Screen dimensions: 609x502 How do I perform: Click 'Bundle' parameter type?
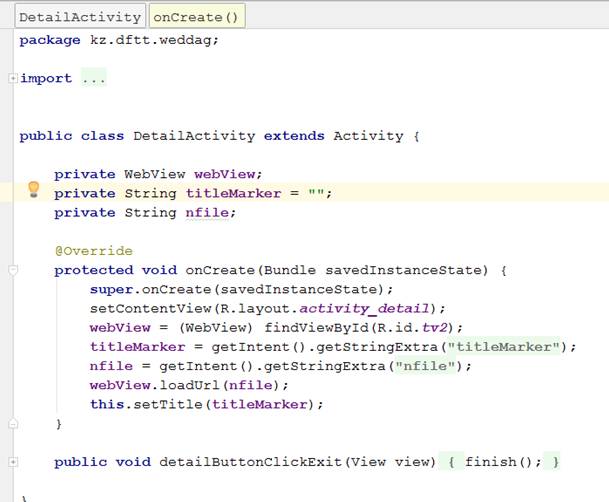(x=289, y=270)
